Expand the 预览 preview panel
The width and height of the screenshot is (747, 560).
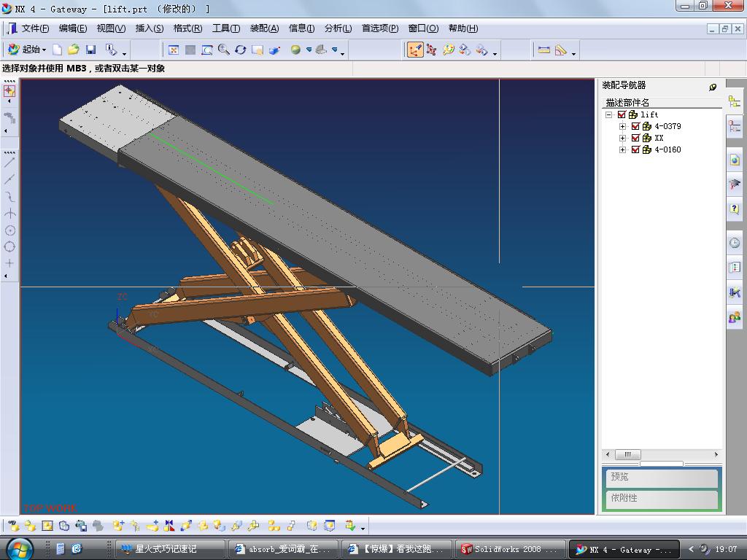pyautogui.click(x=662, y=477)
